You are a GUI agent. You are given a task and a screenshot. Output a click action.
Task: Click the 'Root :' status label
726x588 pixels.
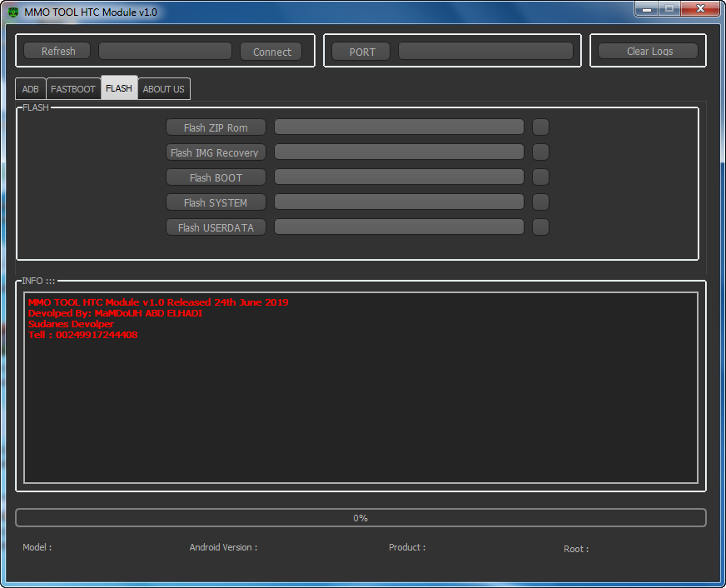(576, 549)
